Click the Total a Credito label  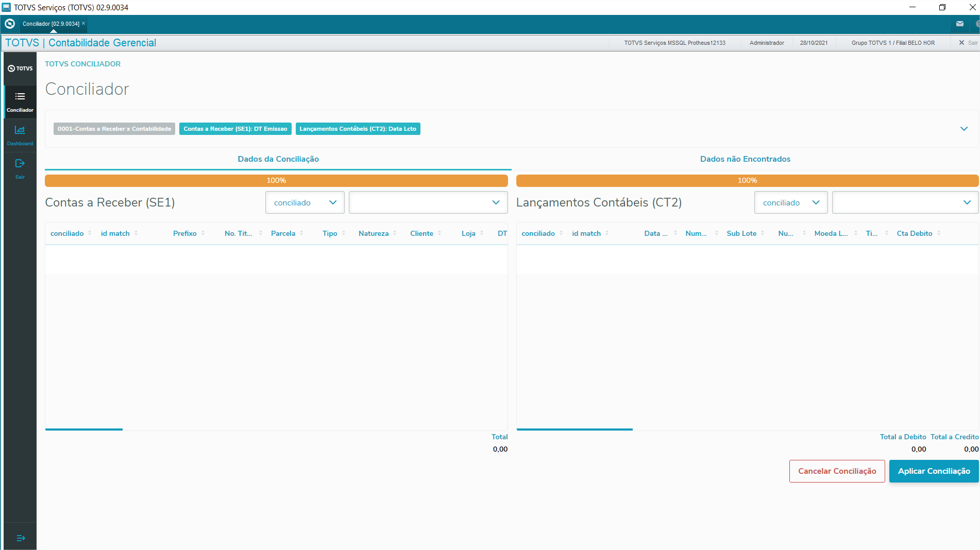tap(955, 437)
